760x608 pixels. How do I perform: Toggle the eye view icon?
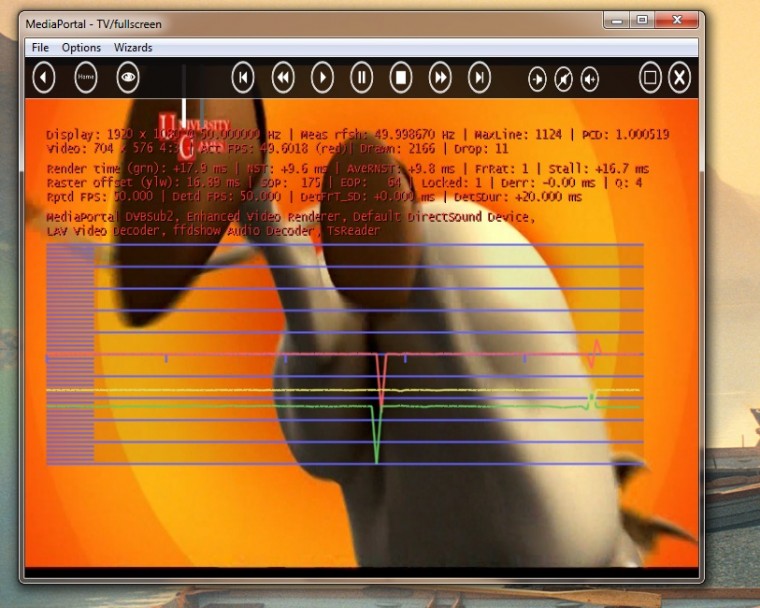click(128, 77)
